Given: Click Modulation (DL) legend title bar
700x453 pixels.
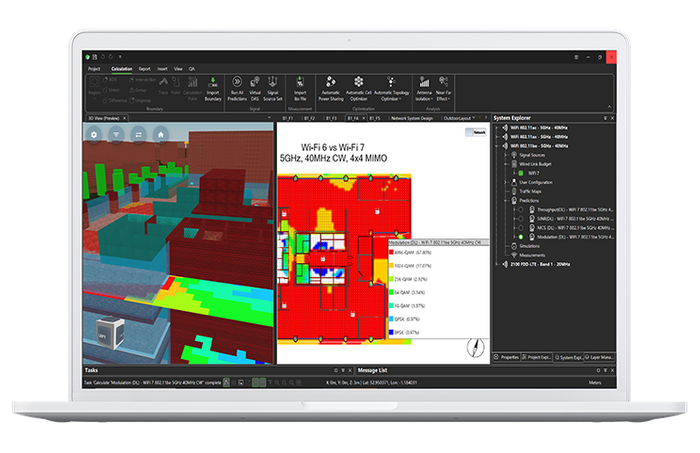Looking at the screenshot, I should coord(439,242).
